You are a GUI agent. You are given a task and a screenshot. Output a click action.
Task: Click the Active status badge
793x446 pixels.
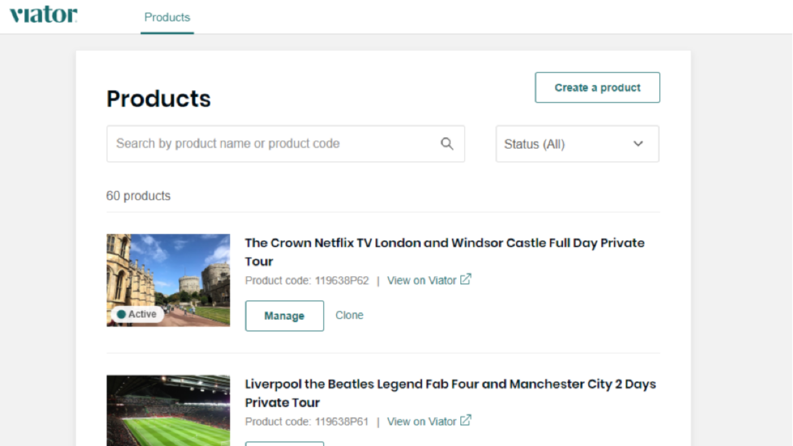[x=138, y=314]
